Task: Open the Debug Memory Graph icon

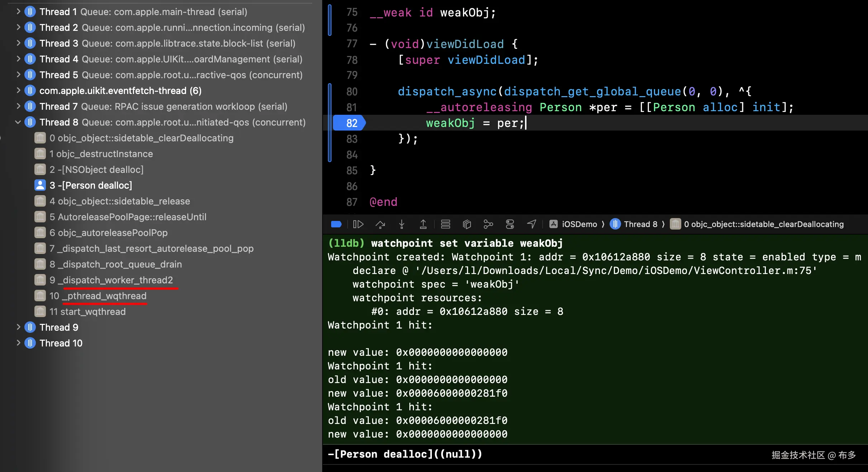Action: [x=488, y=224]
